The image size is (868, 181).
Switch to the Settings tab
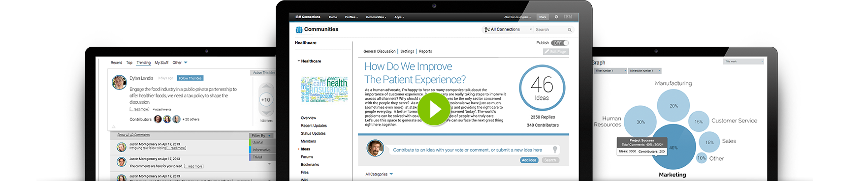(407, 51)
